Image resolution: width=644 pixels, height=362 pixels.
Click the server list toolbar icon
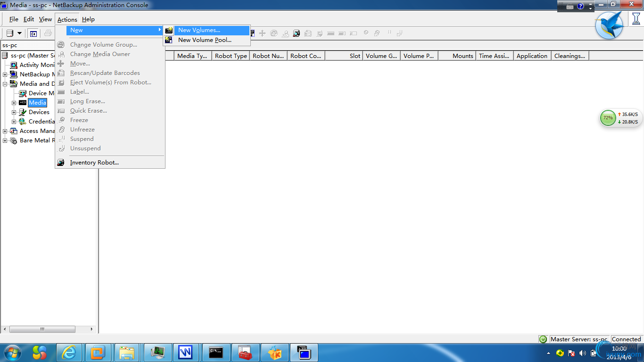click(9, 33)
